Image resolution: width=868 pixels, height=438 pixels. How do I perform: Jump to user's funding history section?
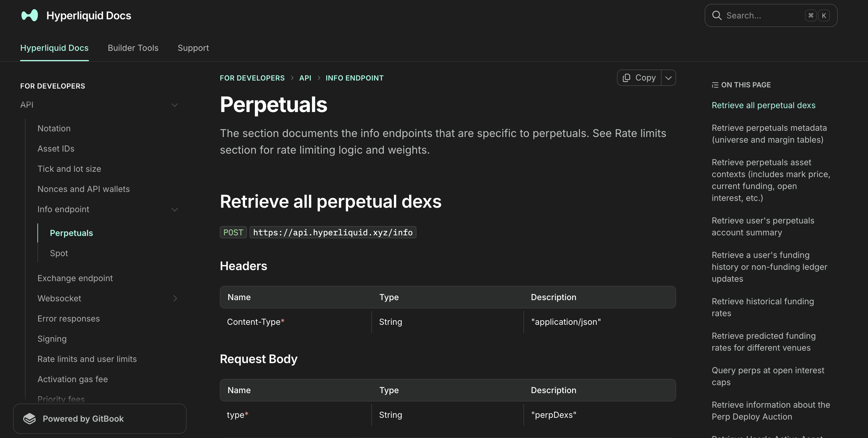pos(769,267)
